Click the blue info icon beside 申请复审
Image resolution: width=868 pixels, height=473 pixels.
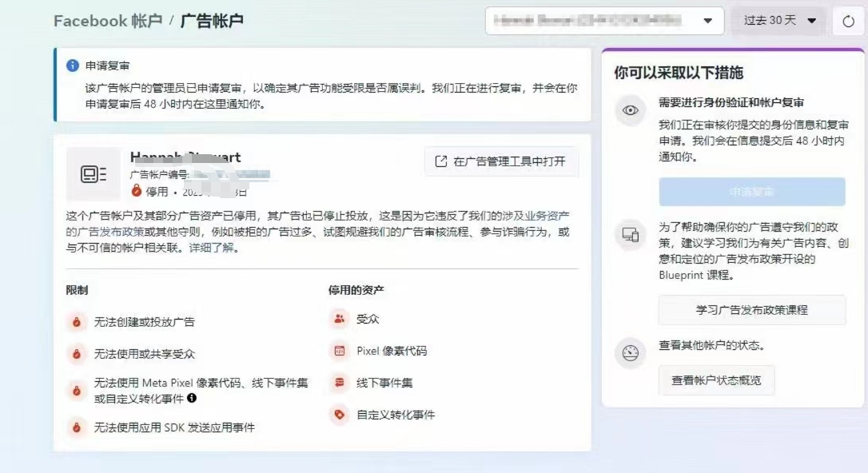click(73, 66)
